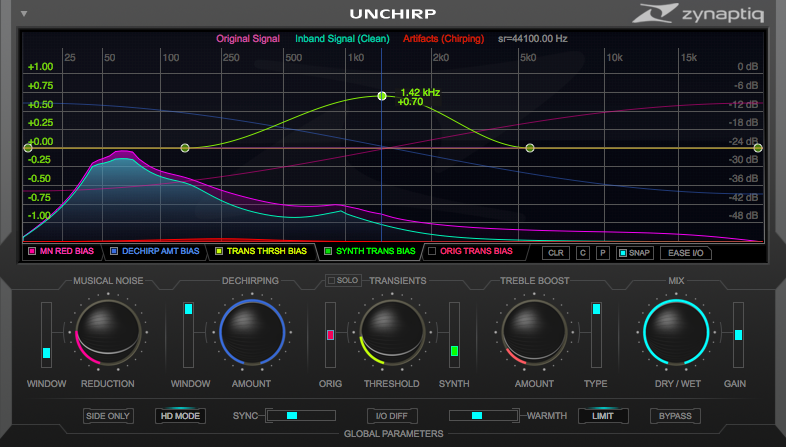The image size is (786, 447).
Task: Click the Dry/Wet mix knob
Action: [x=677, y=331]
